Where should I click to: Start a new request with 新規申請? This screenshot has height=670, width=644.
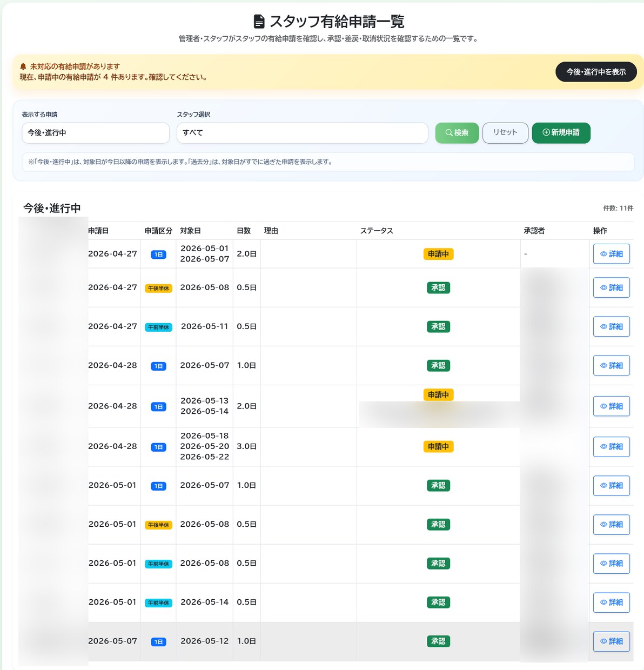[561, 133]
